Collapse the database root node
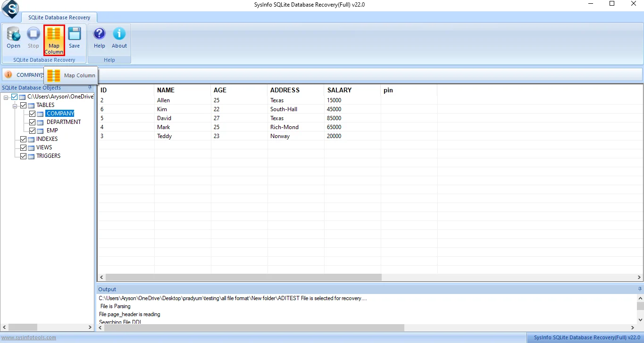Screen dimensions: 644x343 [x=7, y=96]
